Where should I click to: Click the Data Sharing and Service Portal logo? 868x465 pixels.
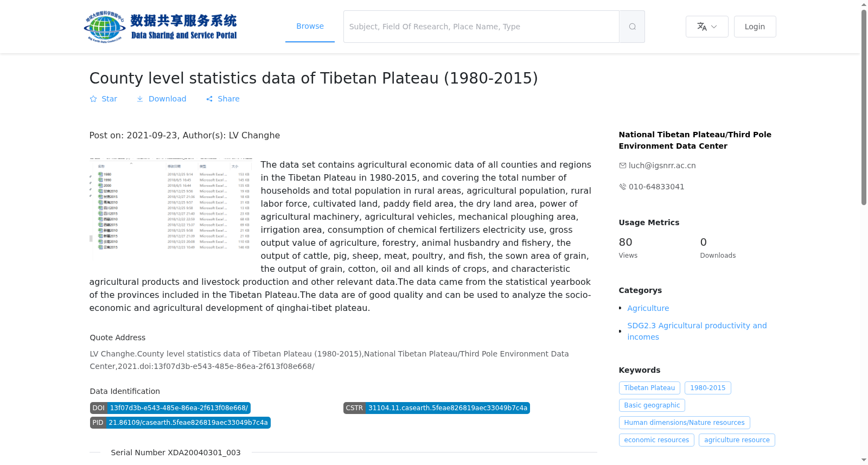161,27
